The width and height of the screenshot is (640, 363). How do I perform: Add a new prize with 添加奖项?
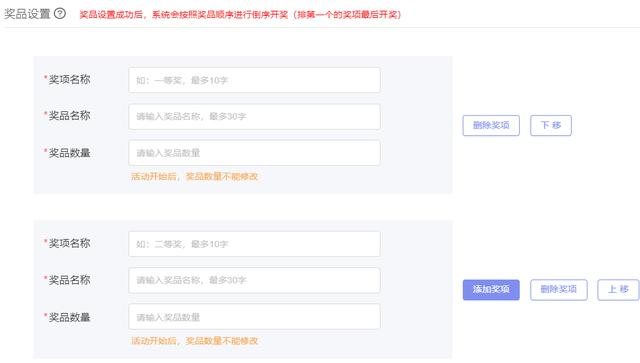point(491,290)
